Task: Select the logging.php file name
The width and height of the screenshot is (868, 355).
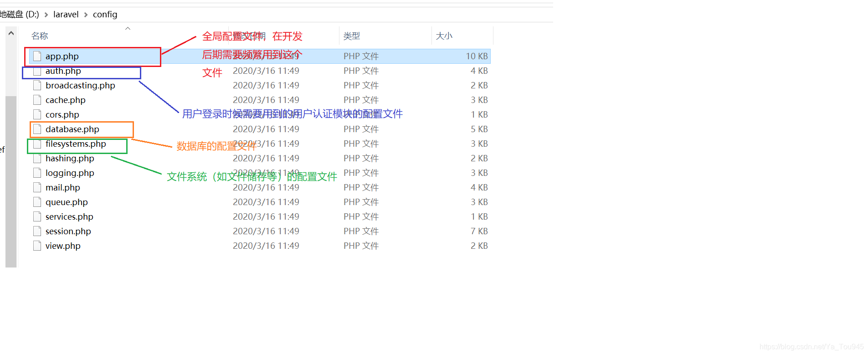Action: pos(70,173)
